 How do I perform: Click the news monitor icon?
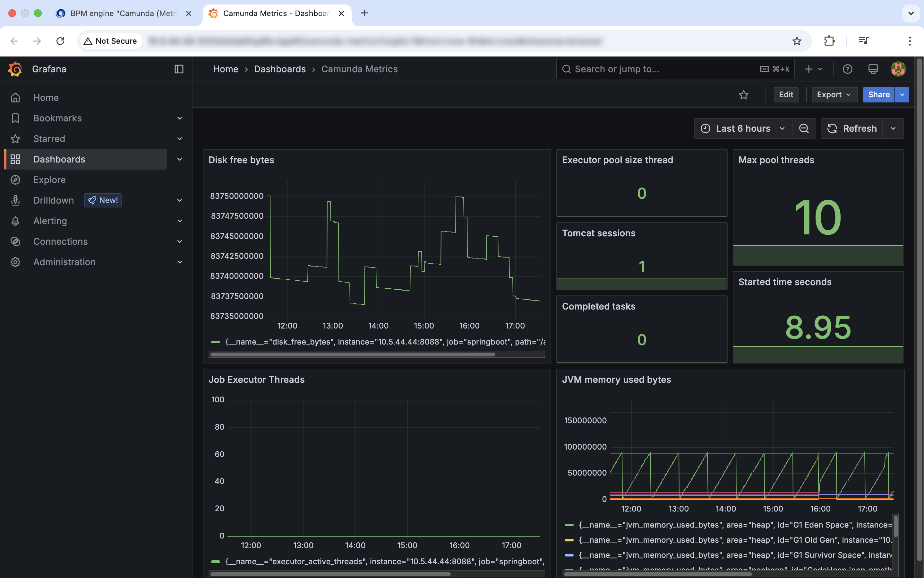pos(873,69)
